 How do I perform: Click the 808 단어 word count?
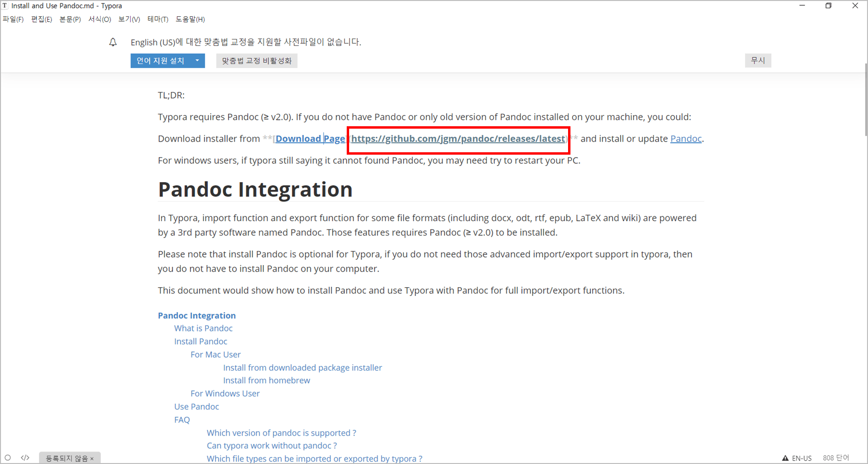tap(836, 458)
